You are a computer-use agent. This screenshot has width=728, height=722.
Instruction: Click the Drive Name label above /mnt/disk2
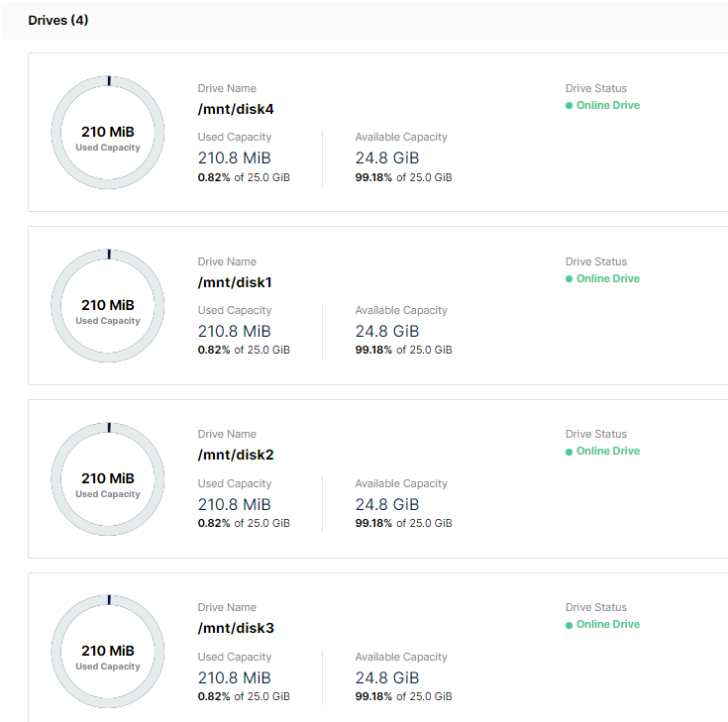pyautogui.click(x=227, y=434)
